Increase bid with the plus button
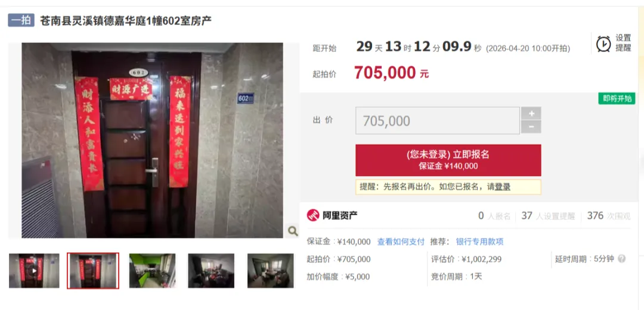The height and width of the screenshot is (310, 644). [x=531, y=113]
